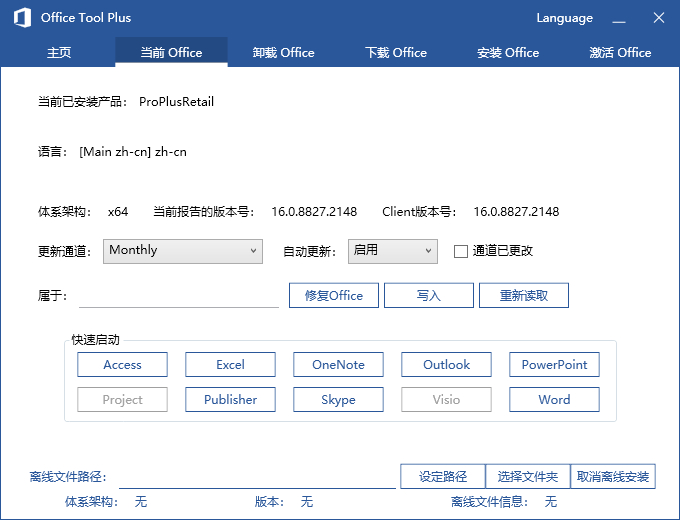Click the [Main zh-cn] zh-cn language text
This screenshot has width=680, height=520.
tap(133, 152)
